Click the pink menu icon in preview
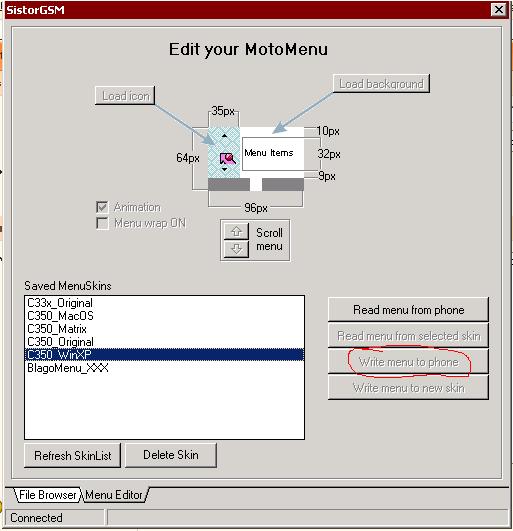The image size is (513, 531). (228, 158)
